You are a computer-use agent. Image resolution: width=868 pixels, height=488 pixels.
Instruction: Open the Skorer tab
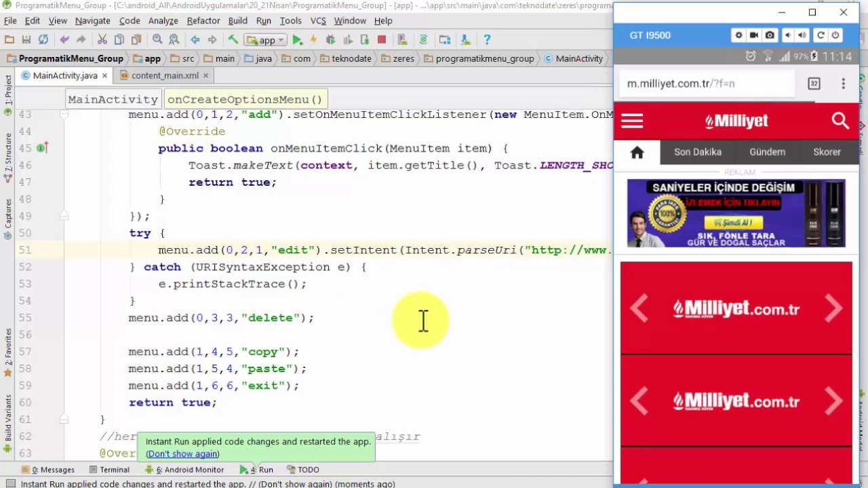[x=827, y=152]
